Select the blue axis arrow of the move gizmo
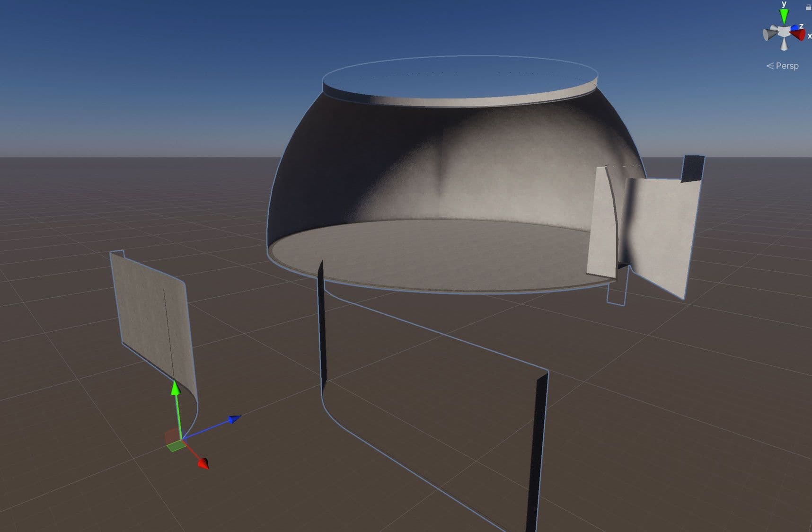This screenshot has width=812, height=532. click(x=233, y=420)
